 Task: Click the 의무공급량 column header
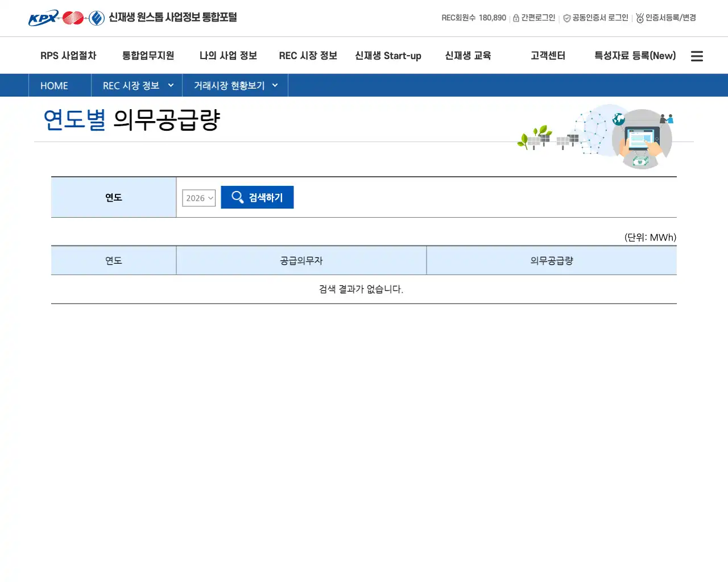552,260
